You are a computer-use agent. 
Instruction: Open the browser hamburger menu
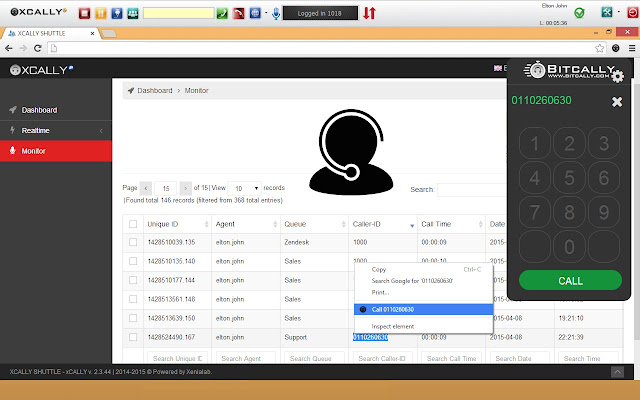tap(631, 48)
